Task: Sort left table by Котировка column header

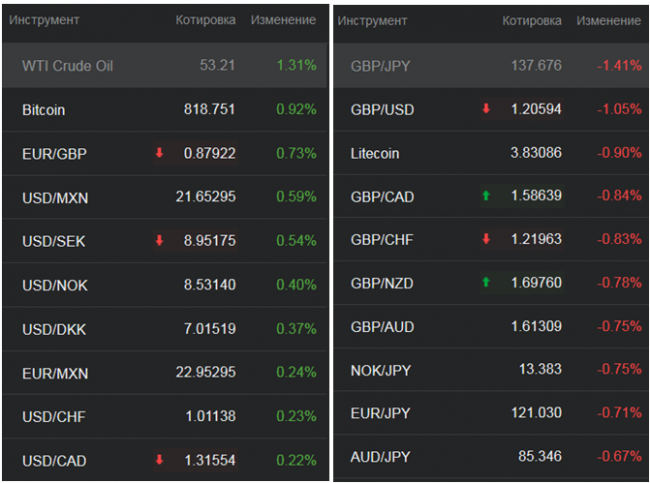Action: (205, 20)
